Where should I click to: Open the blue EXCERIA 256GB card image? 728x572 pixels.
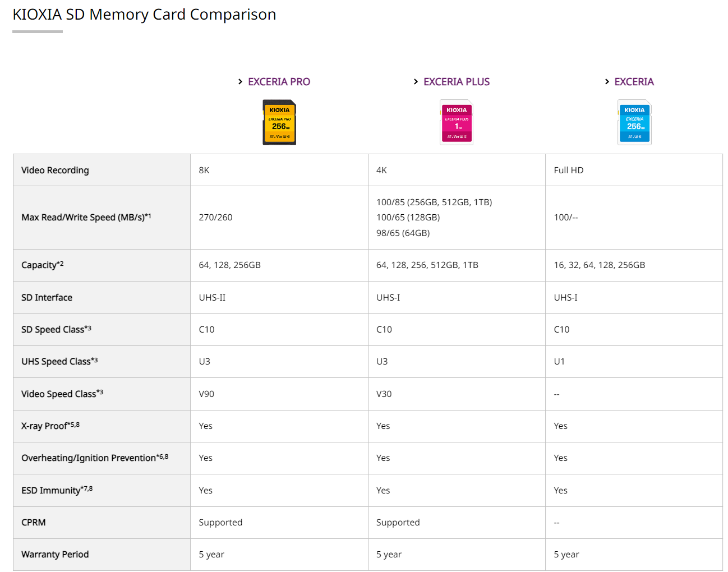tap(634, 122)
